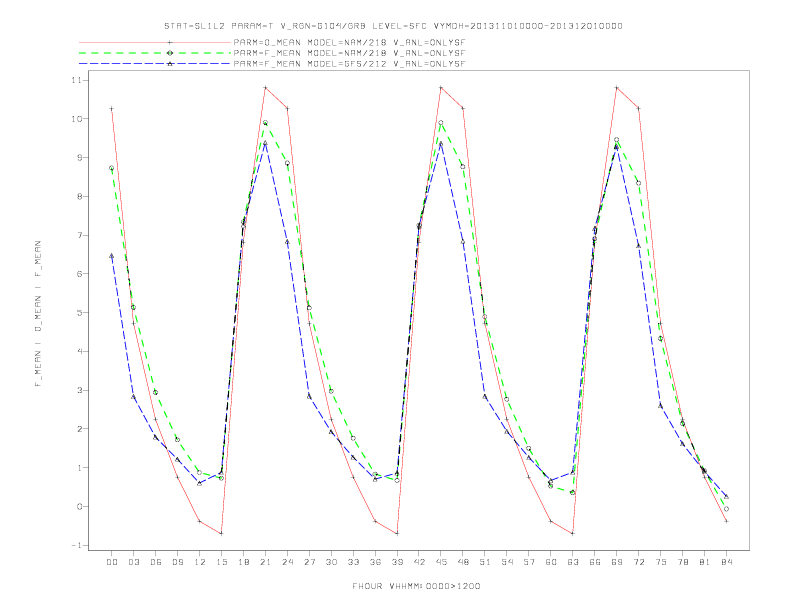Click y-axis tick label 7
Image resolution: width=792 pixels, height=612 pixels.
79,235
